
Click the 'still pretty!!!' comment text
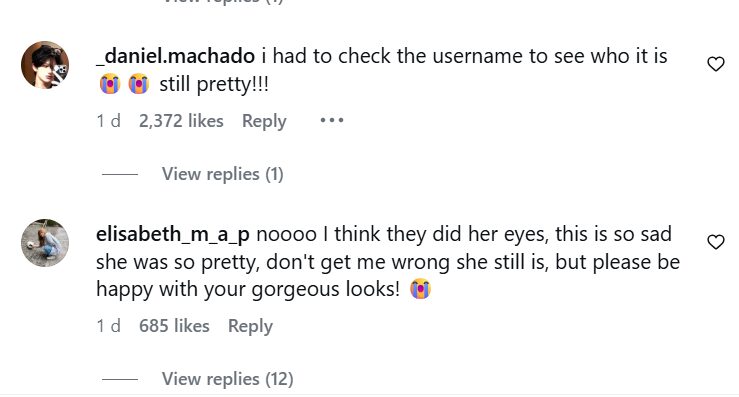[x=214, y=85]
